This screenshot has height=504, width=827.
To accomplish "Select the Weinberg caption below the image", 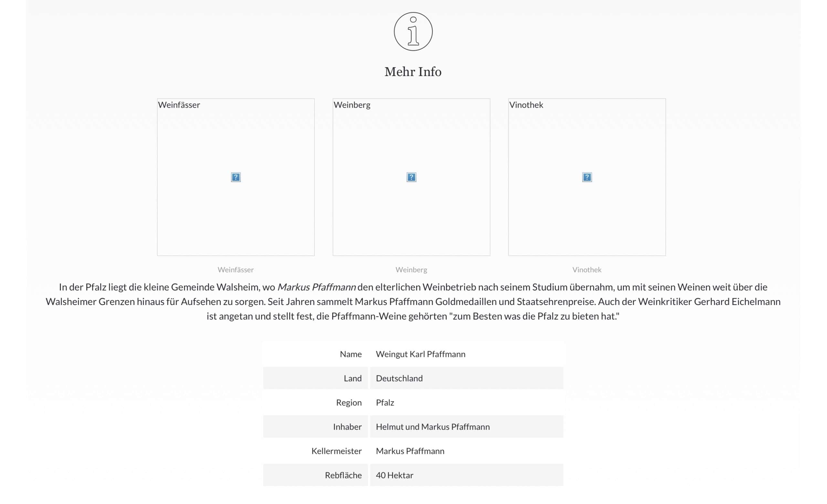I will click(x=412, y=269).
